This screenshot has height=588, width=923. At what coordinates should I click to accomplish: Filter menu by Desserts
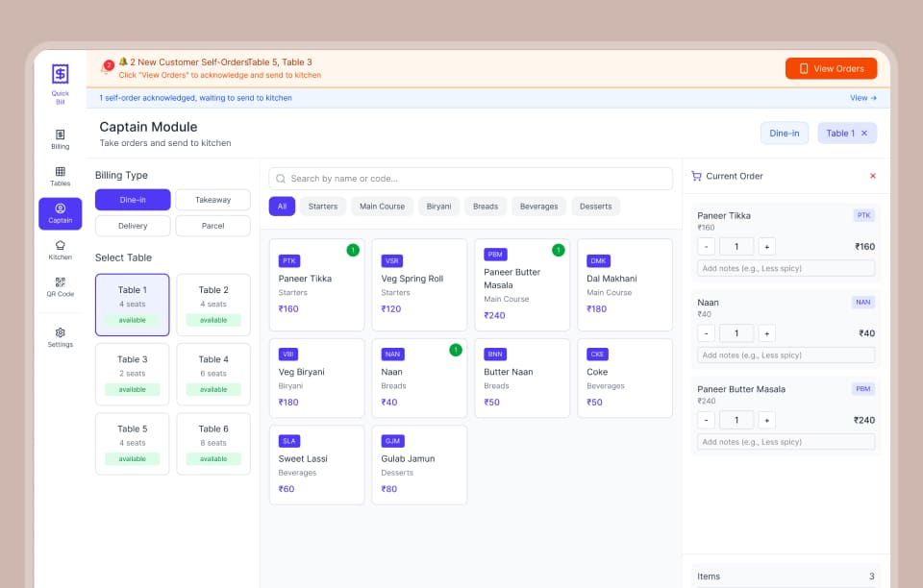(596, 207)
